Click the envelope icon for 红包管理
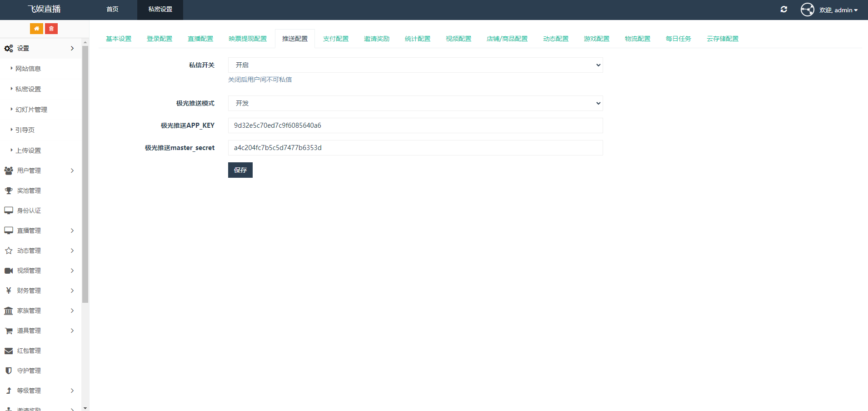The image size is (868, 411). tap(9, 351)
